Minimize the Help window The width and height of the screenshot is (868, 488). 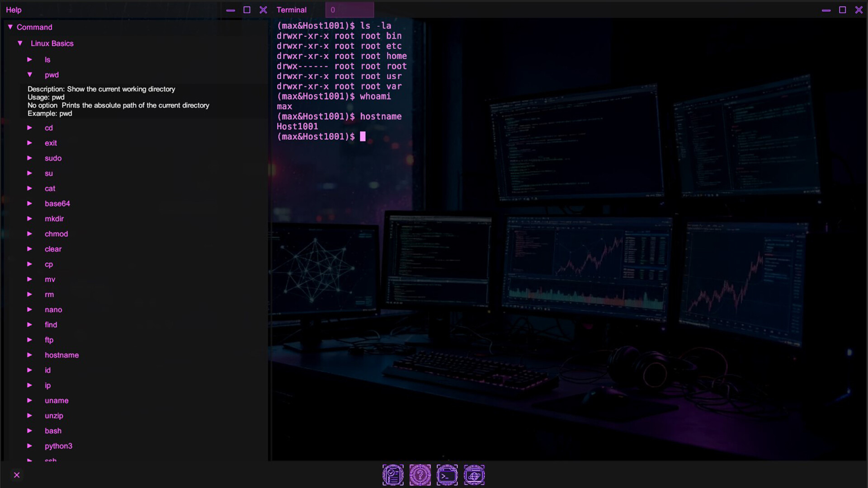coord(231,10)
